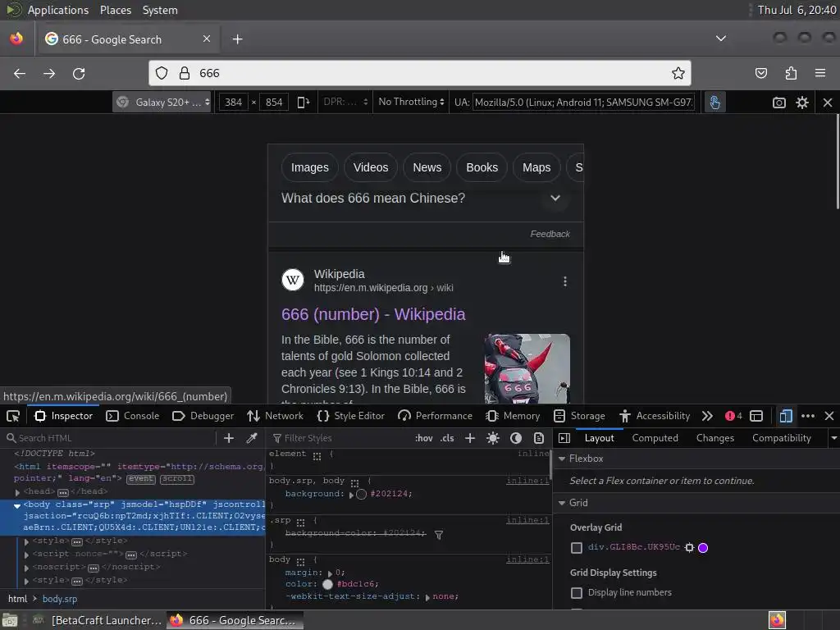
Task: Expand 'What does 666 mean Chinese?' question
Action: (555, 198)
